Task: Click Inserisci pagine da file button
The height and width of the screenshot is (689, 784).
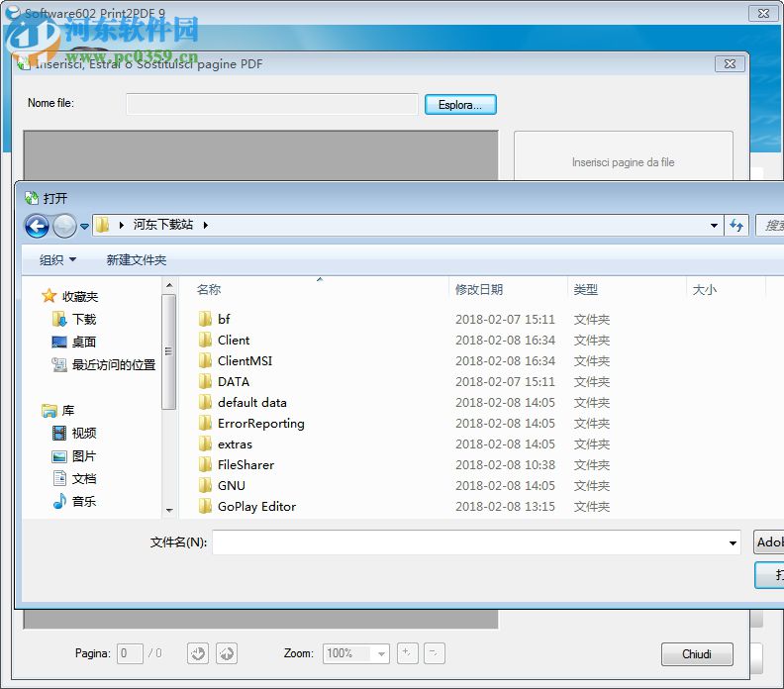Action: click(623, 162)
